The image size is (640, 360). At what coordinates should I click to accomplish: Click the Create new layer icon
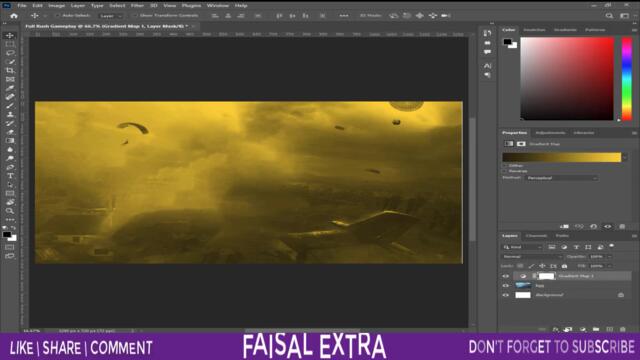coord(609,329)
